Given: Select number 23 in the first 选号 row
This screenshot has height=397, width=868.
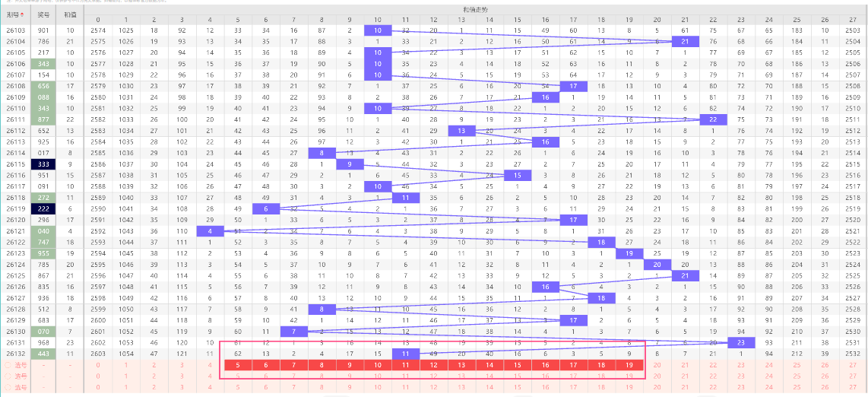Looking at the screenshot, I should (x=741, y=366).
